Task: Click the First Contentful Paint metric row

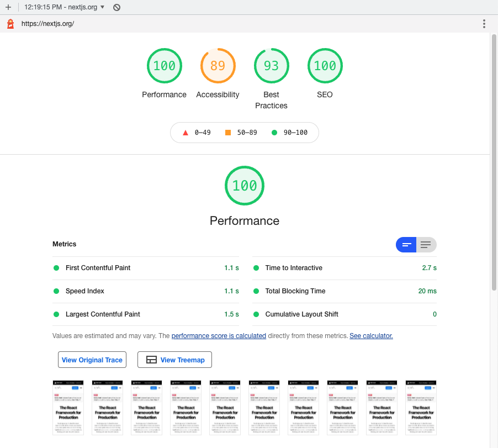Action: 146,268
